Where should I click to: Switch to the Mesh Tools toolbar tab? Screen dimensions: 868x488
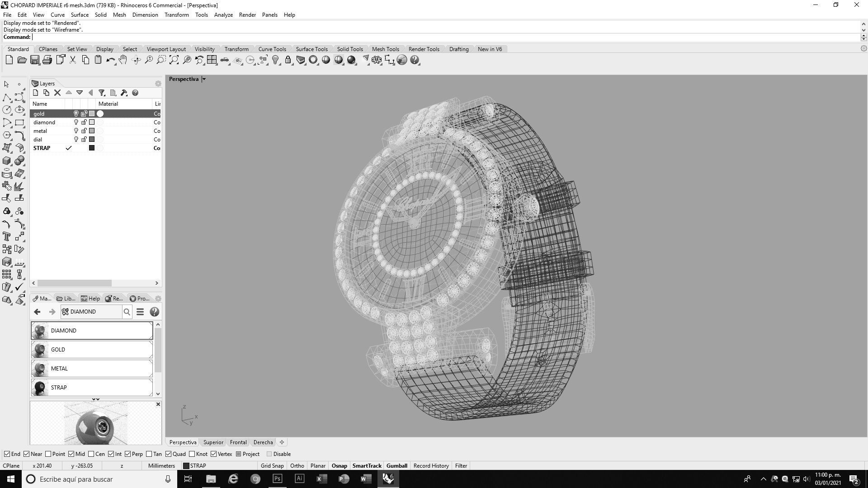385,49
